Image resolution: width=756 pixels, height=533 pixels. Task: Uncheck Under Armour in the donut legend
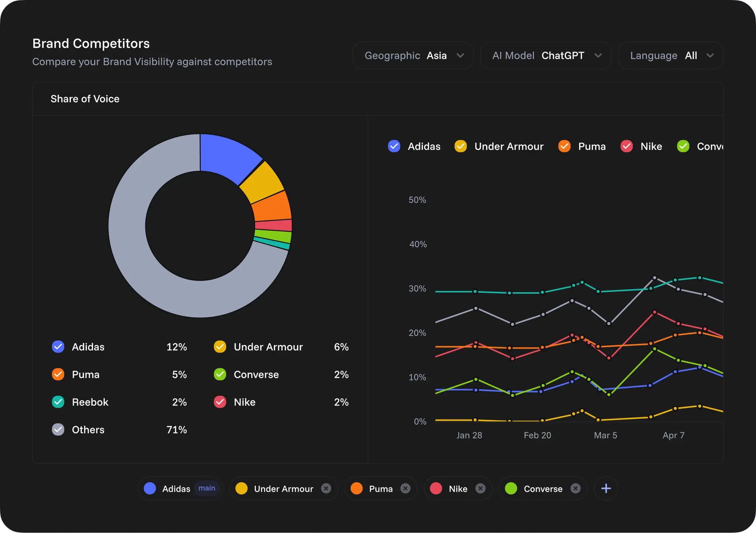point(220,347)
